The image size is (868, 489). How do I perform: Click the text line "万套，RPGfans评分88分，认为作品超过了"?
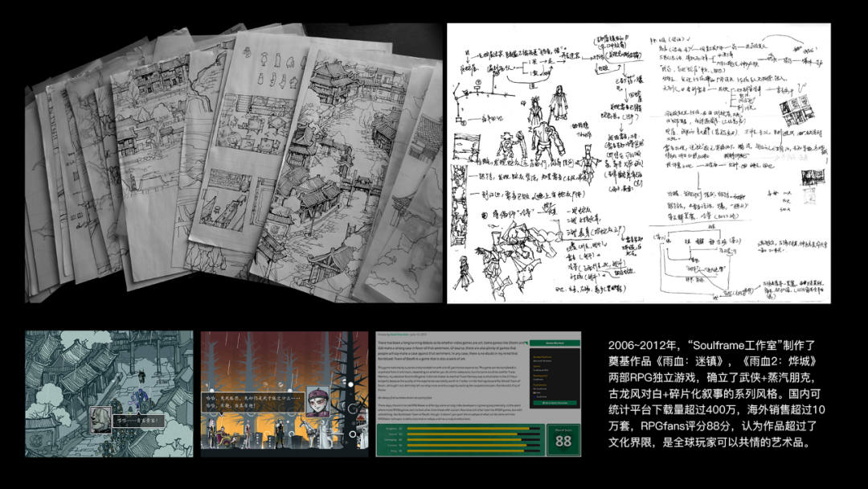coord(713,426)
